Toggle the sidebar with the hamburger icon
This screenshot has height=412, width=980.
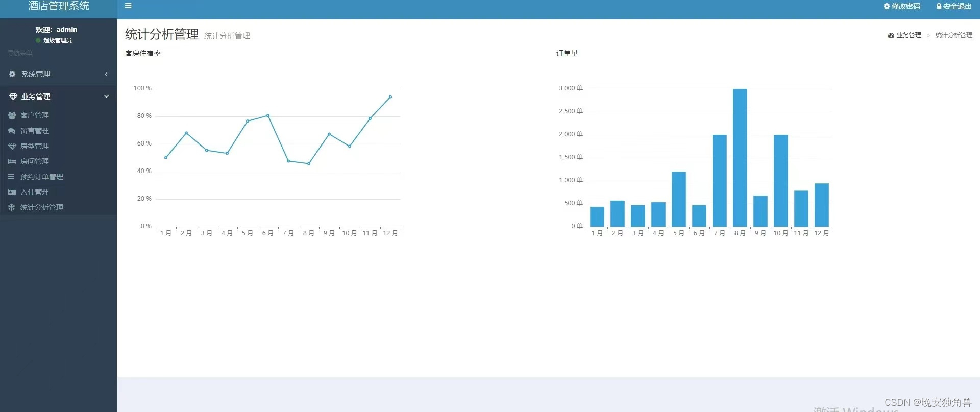pyautogui.click(x=128, y=6)
